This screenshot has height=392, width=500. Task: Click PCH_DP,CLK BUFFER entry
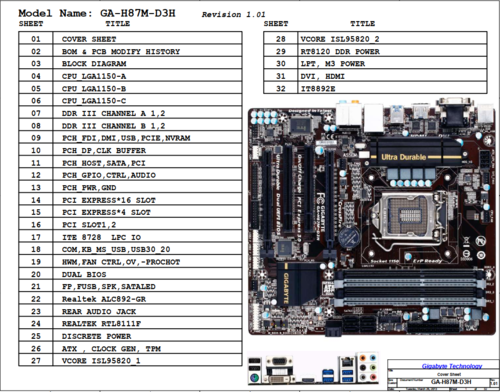point(104,150)
